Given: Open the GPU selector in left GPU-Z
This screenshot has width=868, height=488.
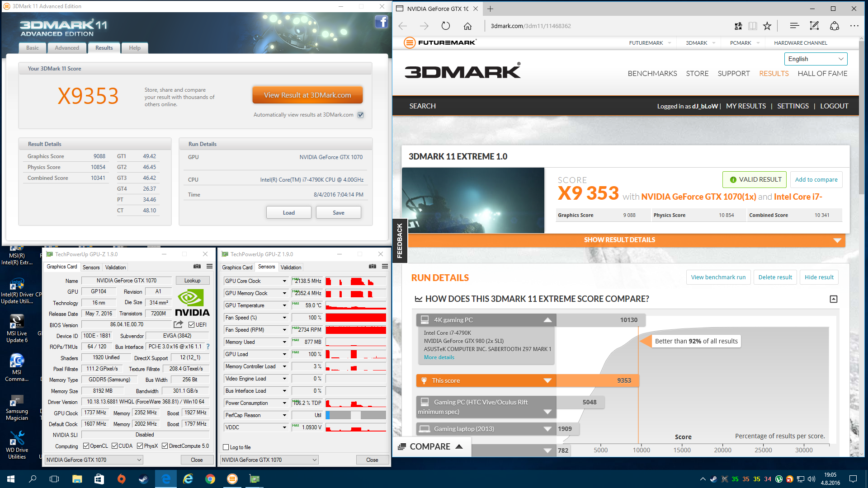Looking at the screenshot, I should click(x=94, y=460).
